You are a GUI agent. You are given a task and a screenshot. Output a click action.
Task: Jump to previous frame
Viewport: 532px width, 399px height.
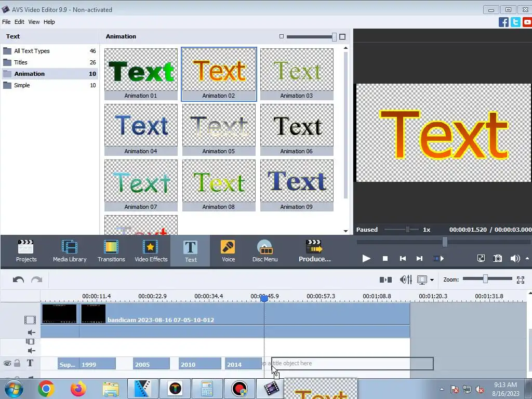pyautogui.click(x=403, y=259)
